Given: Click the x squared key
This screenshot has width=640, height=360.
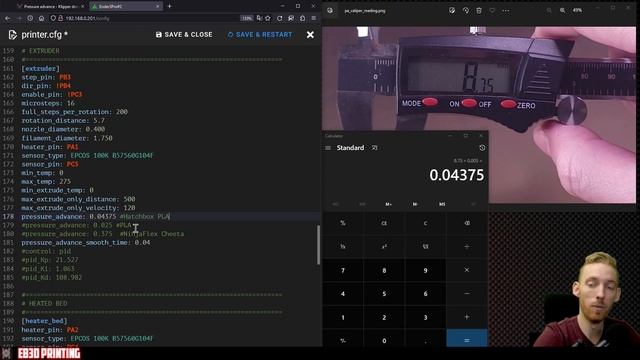Looking at the screenshot, I should 384,247.
